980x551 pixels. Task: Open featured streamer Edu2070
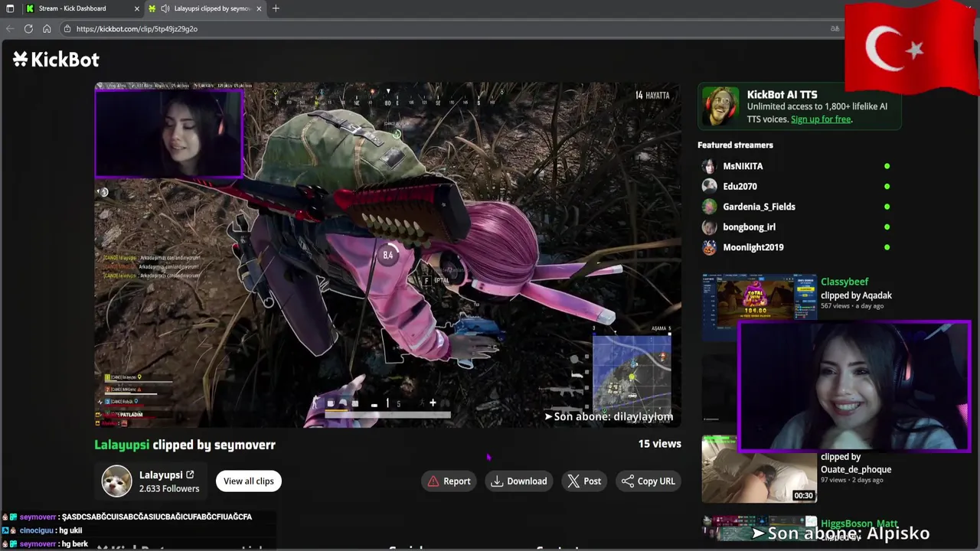740,186
